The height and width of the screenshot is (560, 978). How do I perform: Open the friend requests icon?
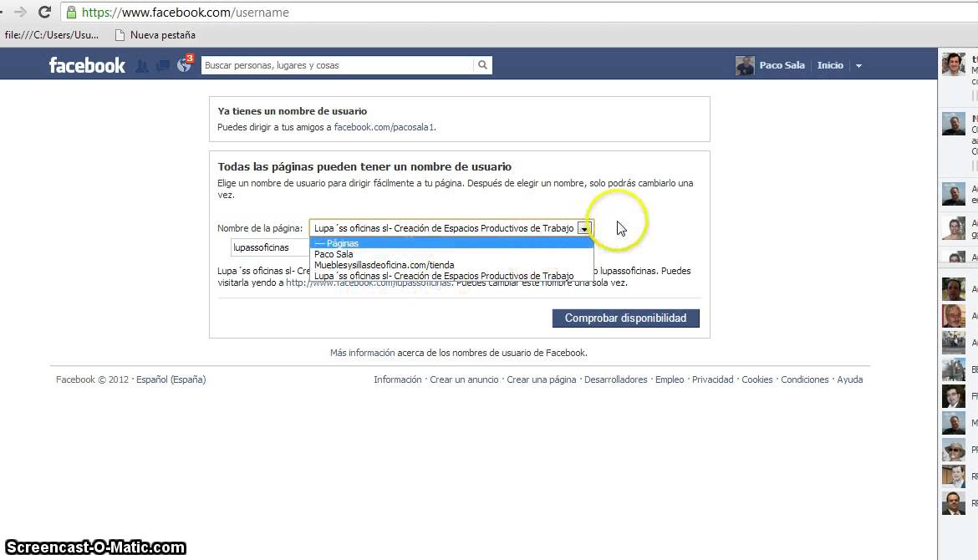coord(142,65)
